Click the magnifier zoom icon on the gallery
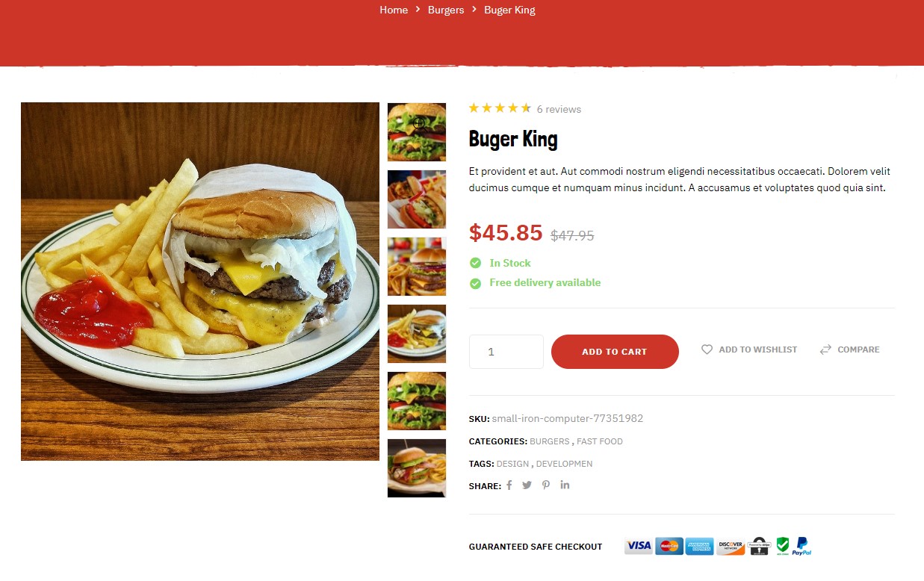This screenshot has width=924, height=581. (420, 125)
